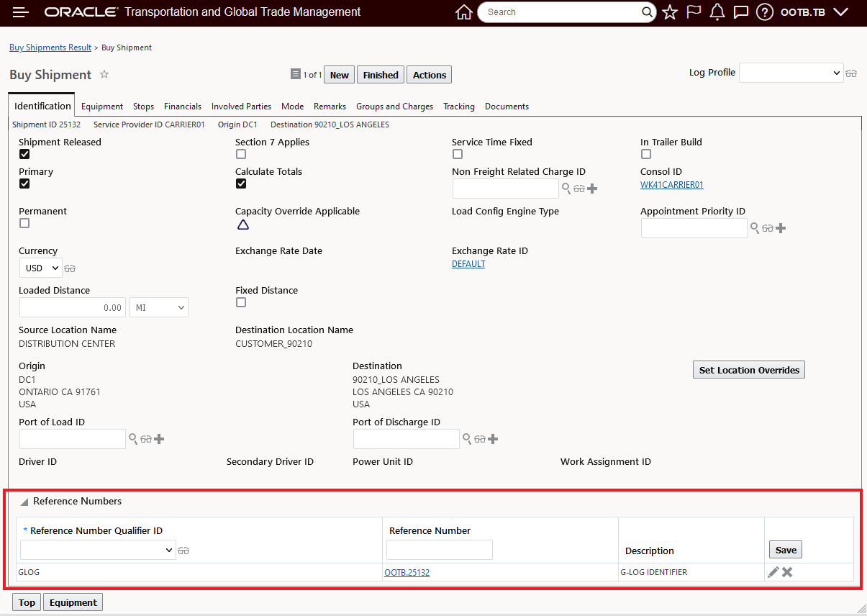Open Favorites star in header
The height and width of the screenshot is (616, 867).
tap(670, 12)
